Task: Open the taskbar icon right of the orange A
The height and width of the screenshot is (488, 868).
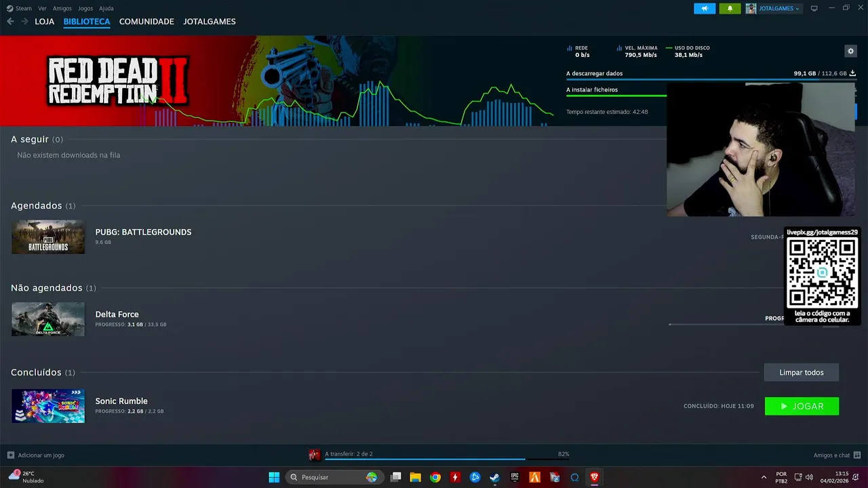Action: click(555, 477)
